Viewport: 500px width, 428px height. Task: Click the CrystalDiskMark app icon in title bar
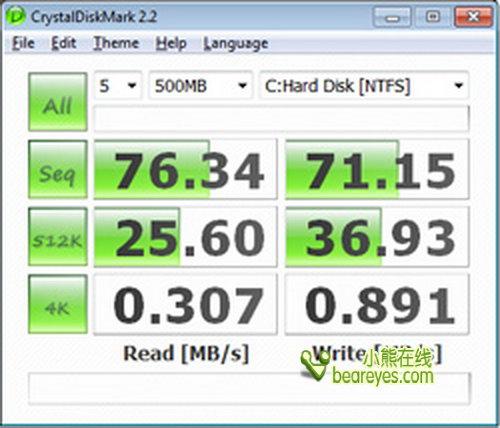15,15
